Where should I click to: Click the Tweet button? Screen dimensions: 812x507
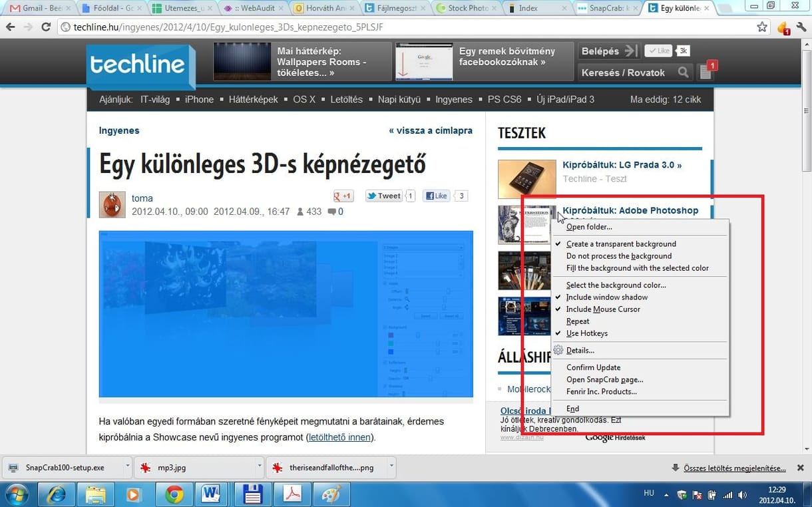coord(384,196)
